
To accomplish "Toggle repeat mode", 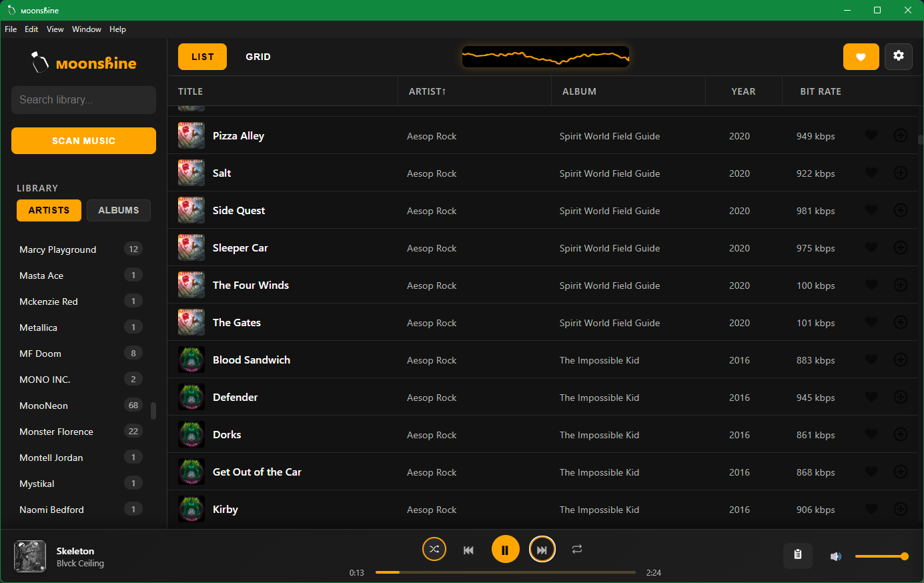I will (x=577, y=549).
